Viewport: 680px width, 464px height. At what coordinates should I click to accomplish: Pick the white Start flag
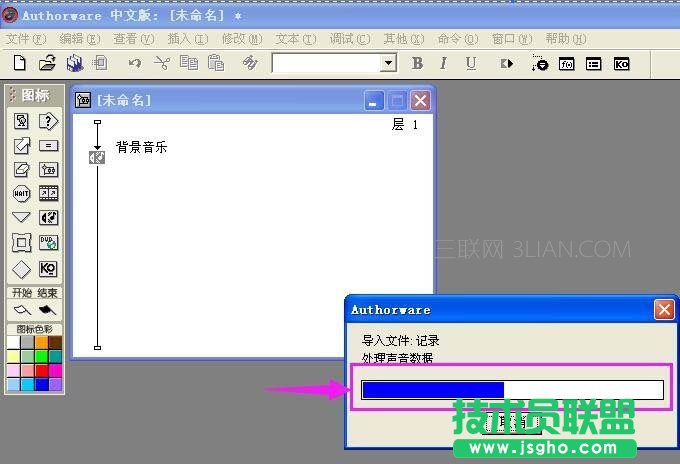tap(23, 310)
